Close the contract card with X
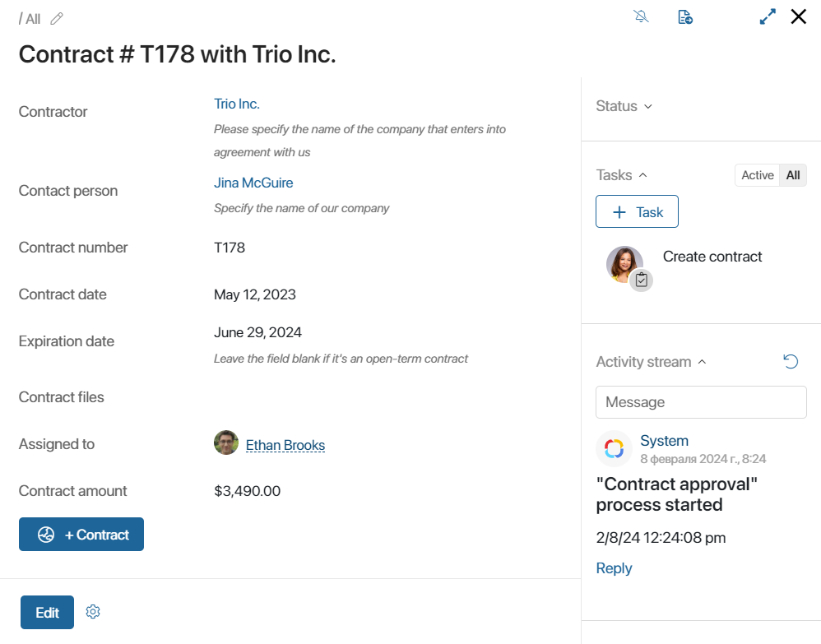 coord(799,16)
